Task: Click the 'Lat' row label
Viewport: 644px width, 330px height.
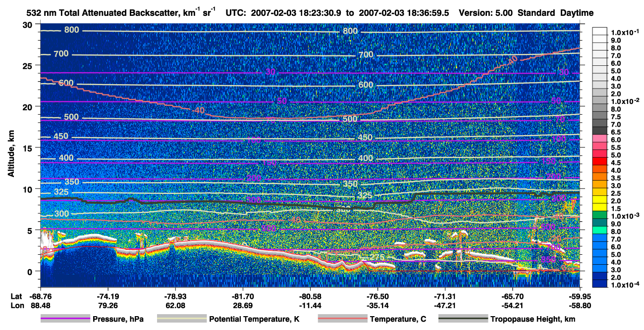Action: click(15, 296)
